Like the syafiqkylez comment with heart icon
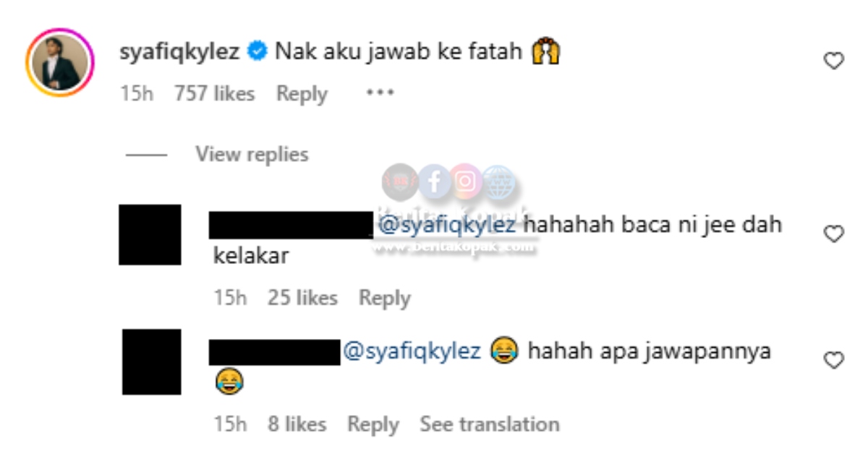The image size is (868, 454). click(834, 61)
